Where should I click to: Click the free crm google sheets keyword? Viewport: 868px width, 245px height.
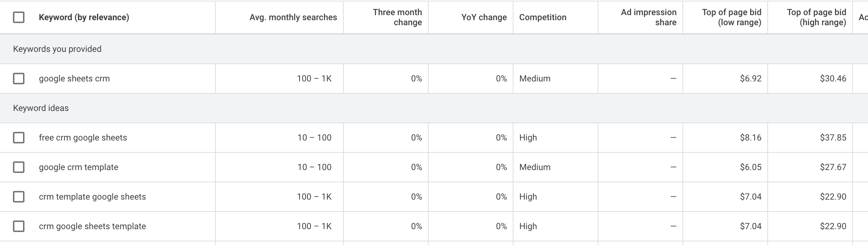pos(83,138)
